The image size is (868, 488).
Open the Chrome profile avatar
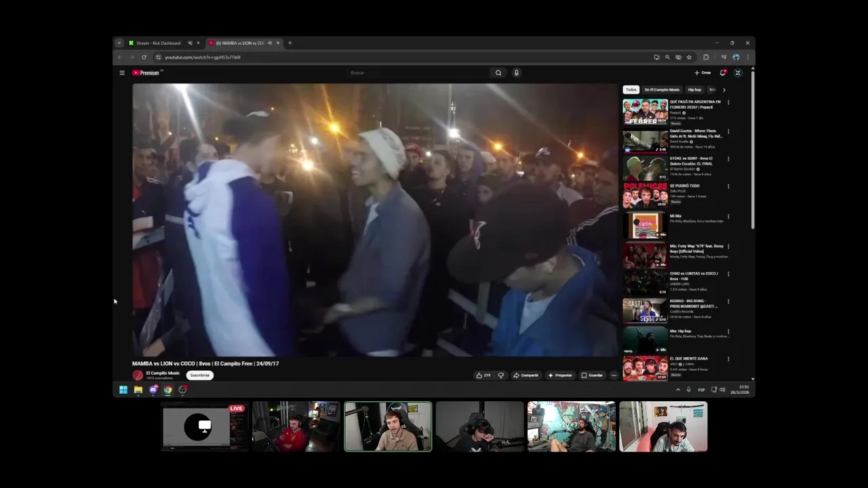point(736,57)
